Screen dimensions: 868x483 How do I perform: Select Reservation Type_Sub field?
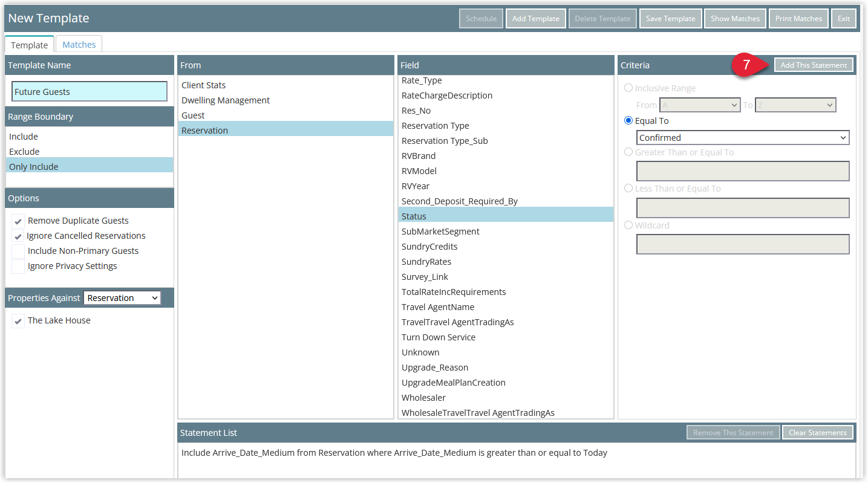click(506, 141)
